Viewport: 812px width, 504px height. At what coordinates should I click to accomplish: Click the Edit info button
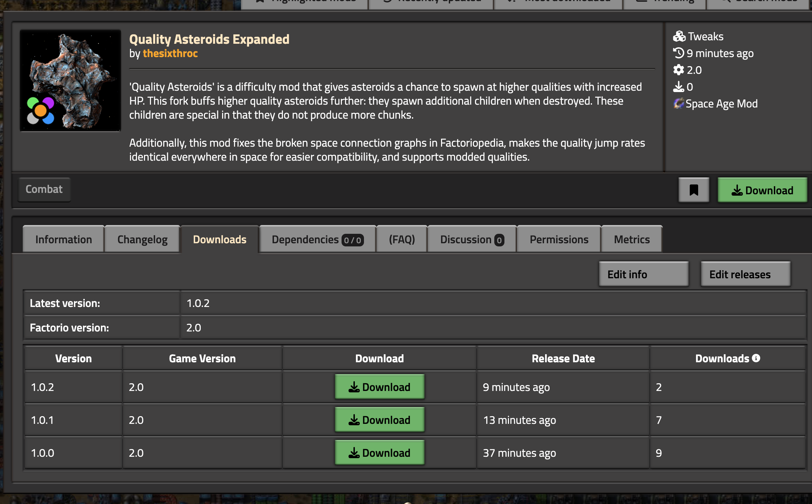click(643, 274)
